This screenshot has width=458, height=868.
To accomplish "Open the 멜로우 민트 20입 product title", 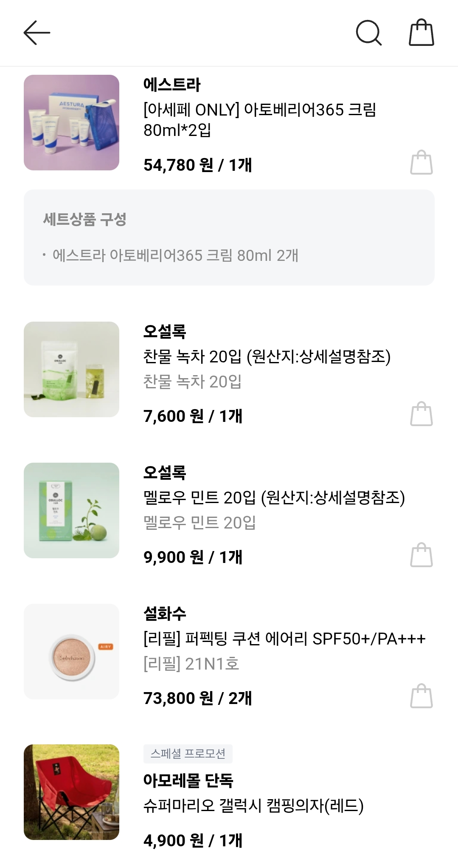I will (274, 498).
